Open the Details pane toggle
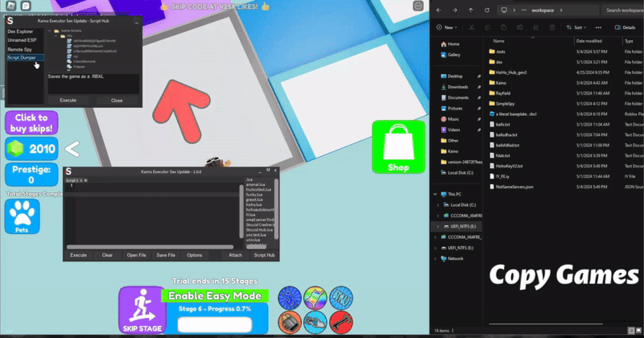 click(x=625, y=27)
